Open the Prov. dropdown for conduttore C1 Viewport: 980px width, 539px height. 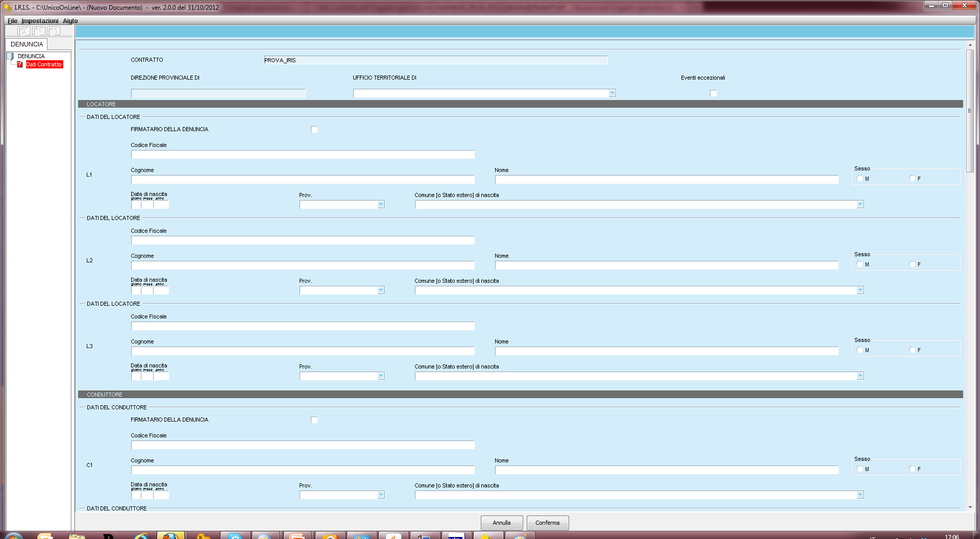point(381,495)
